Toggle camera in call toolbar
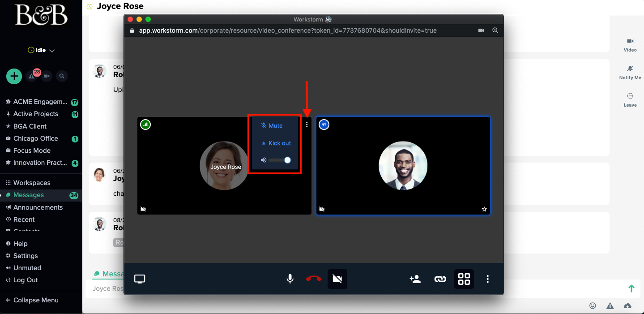The image size is (644, 314). pyautogui.click(x=337, y=279)
